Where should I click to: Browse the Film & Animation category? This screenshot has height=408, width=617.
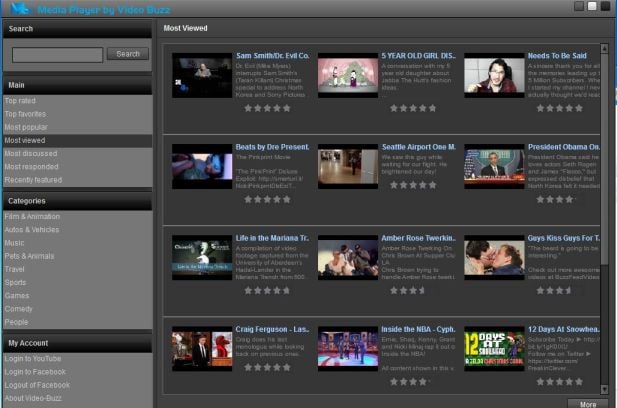tap(32, 216)
